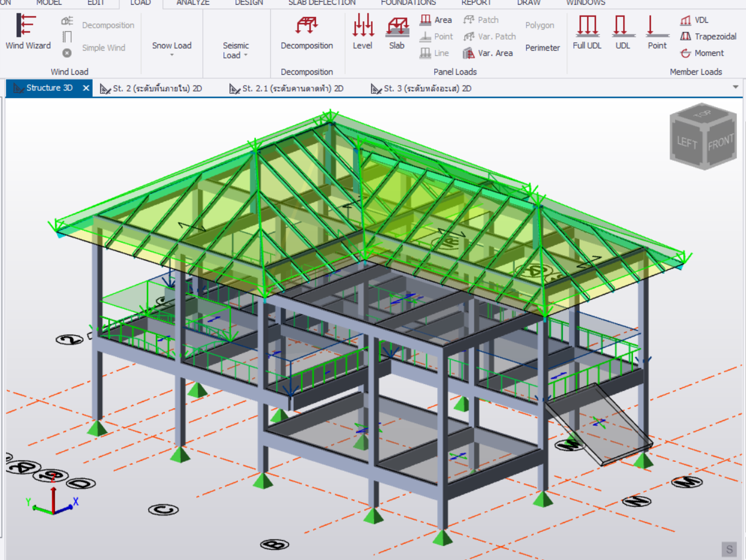Switch to the ANALYZE ribbon tab
The width and height of the screenshot is (746, 560).
(x=193, y=3)
